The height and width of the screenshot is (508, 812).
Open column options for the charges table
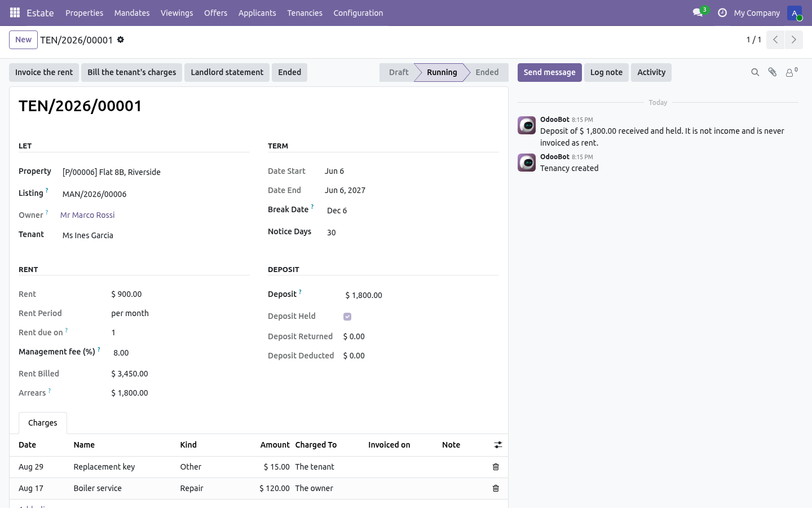(x=498, y=445)
